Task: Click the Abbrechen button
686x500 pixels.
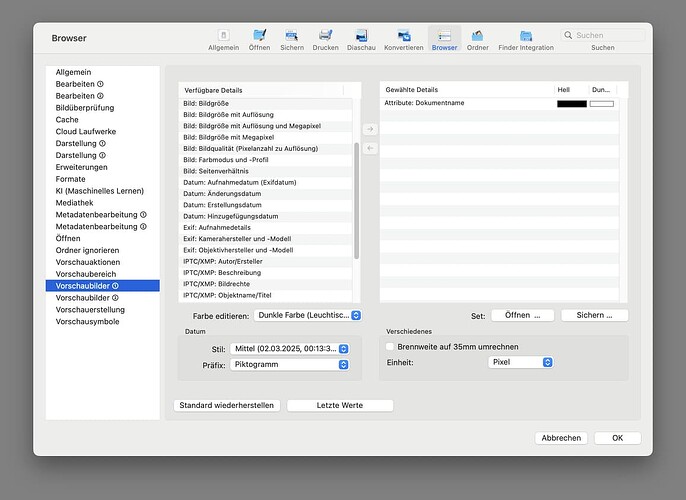Action: point(561,438)
